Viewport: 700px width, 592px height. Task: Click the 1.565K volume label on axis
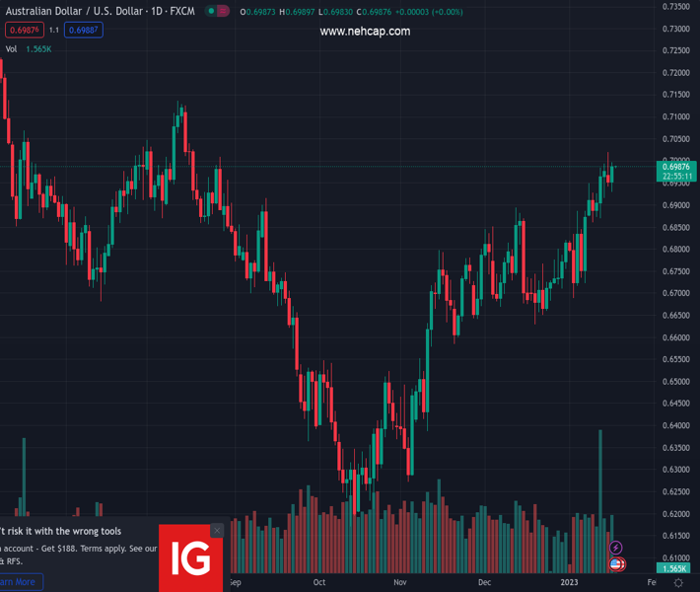click(x=676, y=569)
